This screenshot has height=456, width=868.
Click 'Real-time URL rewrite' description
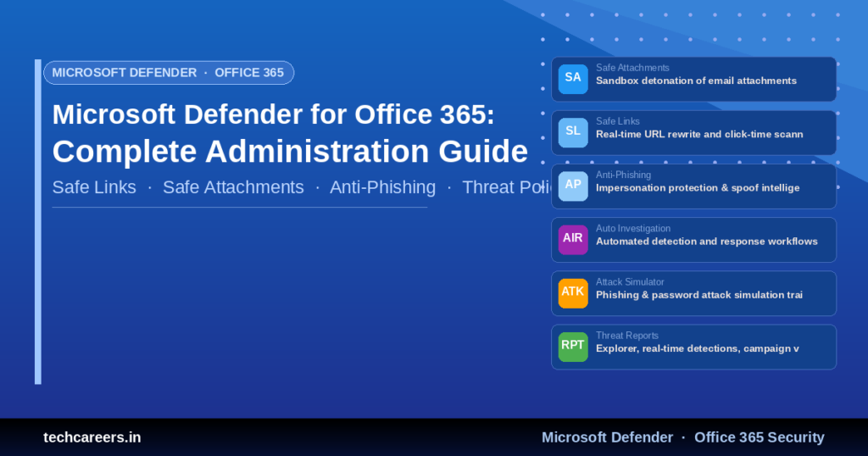(699, 135)
